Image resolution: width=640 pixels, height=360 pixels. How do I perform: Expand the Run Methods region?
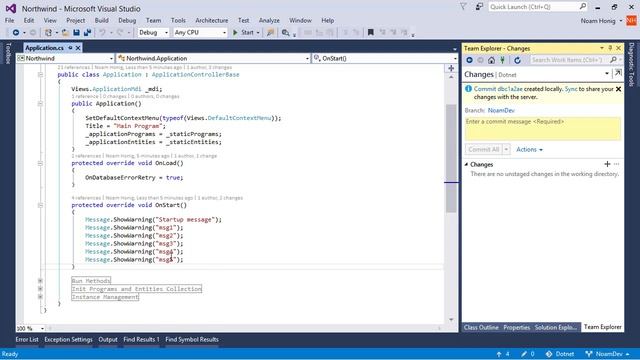click(40, 281)
